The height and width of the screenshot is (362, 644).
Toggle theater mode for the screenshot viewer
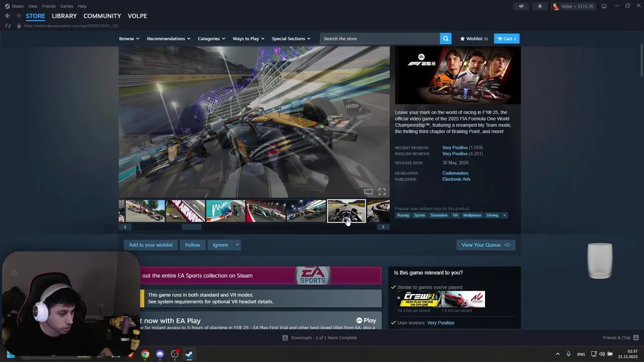coord(368,192)
